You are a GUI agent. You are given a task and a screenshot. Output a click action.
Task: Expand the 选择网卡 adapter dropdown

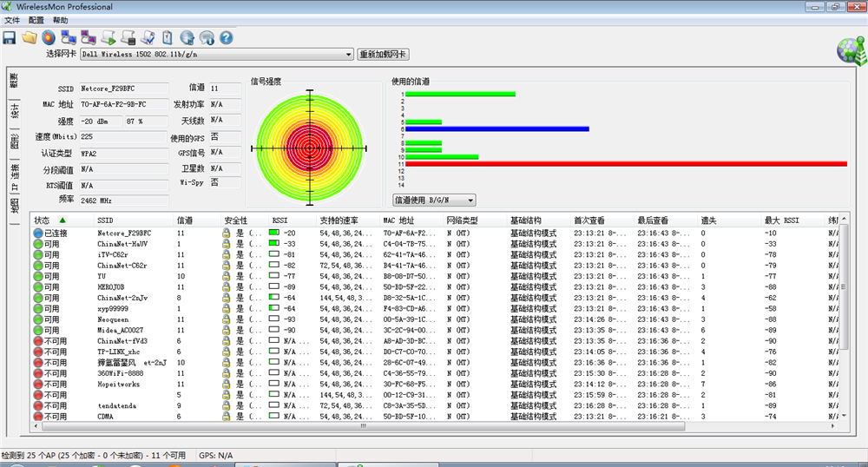[348, 54]
